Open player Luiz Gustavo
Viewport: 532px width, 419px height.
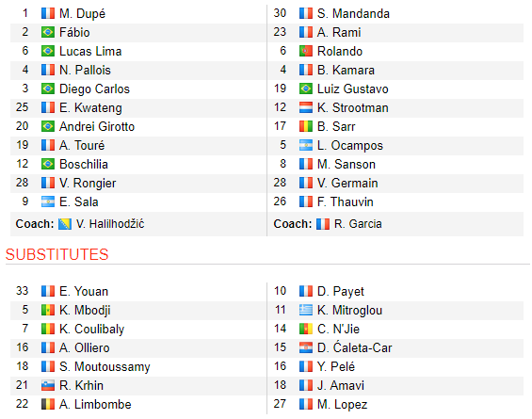(x=352, y=89)
